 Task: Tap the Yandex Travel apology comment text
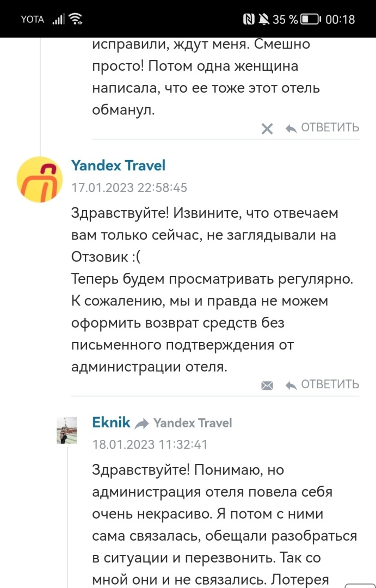(212, 290)
